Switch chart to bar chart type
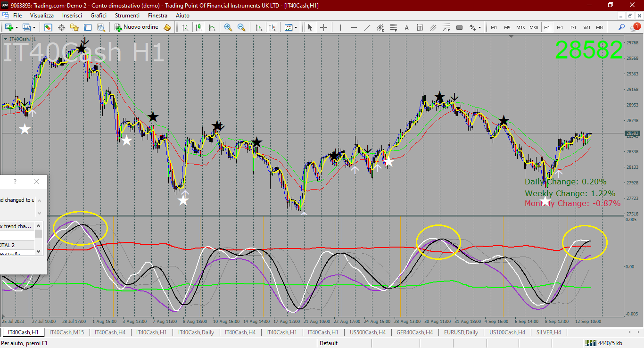 [185, 27]
